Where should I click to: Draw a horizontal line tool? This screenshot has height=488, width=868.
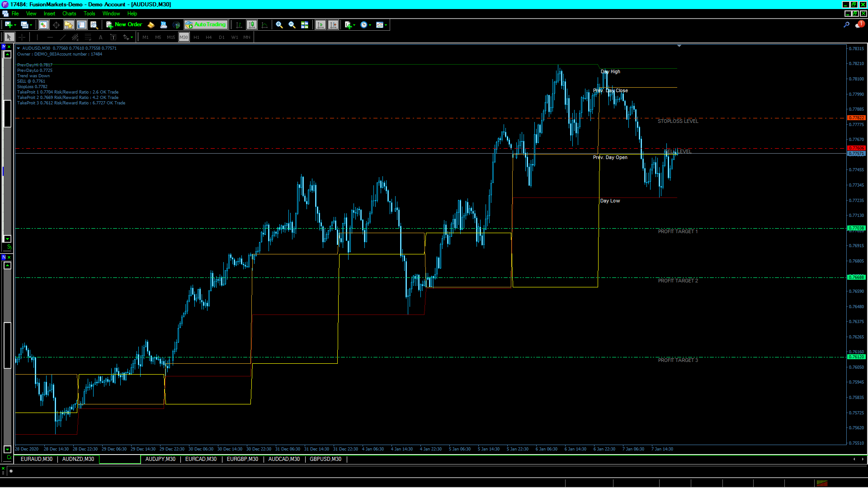[50, 38]
